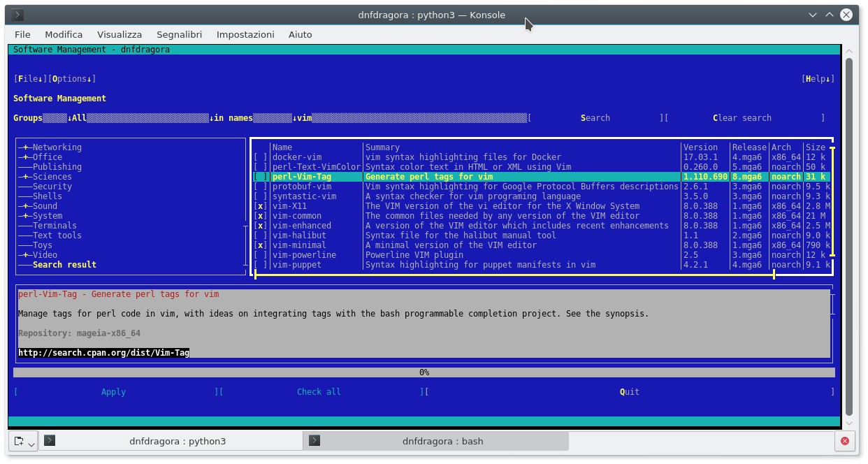
Task: Open the Segnalibri menu
Action: point(180,34)
